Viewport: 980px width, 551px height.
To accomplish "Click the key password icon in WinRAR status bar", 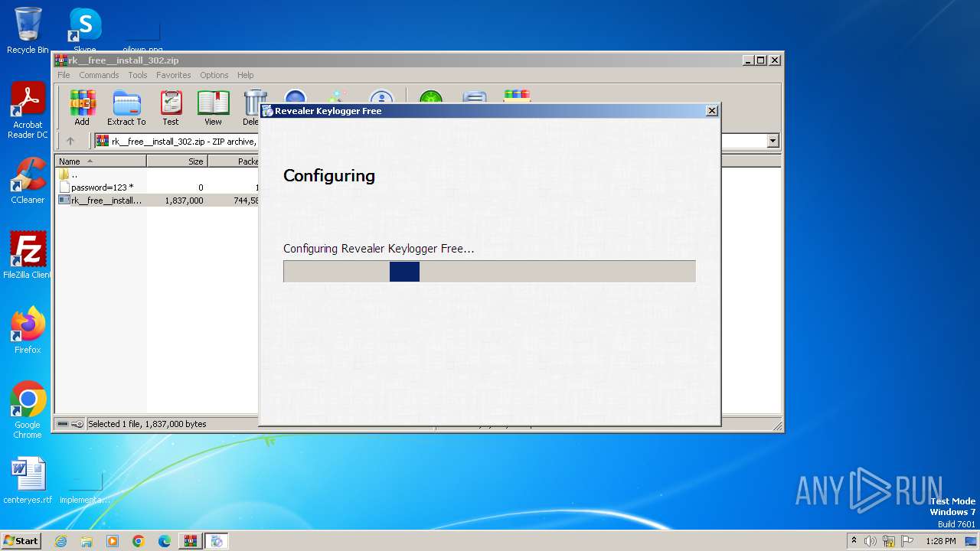I will click(x=77, y=424).
